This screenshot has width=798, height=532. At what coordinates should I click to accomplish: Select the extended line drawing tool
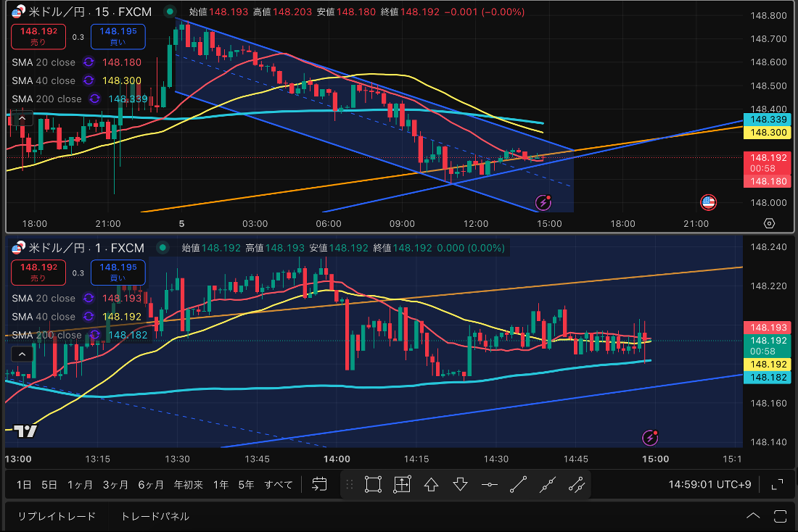point(548,484)
